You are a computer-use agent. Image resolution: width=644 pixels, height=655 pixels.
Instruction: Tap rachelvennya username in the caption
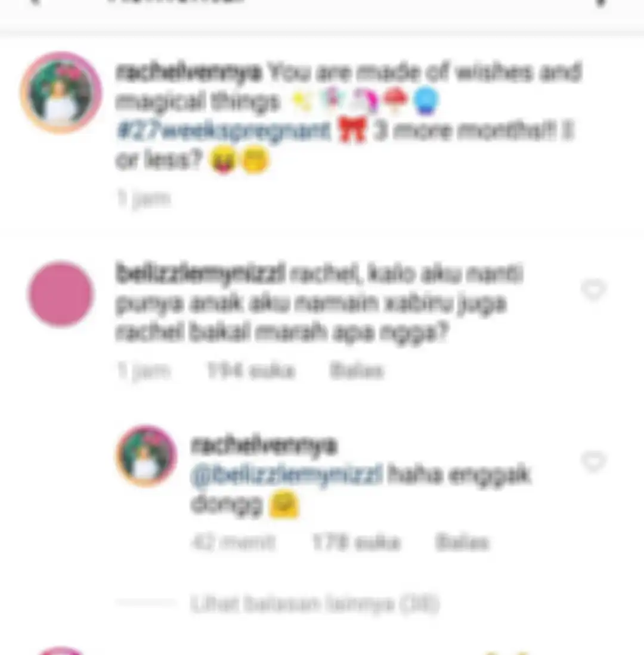189,72
